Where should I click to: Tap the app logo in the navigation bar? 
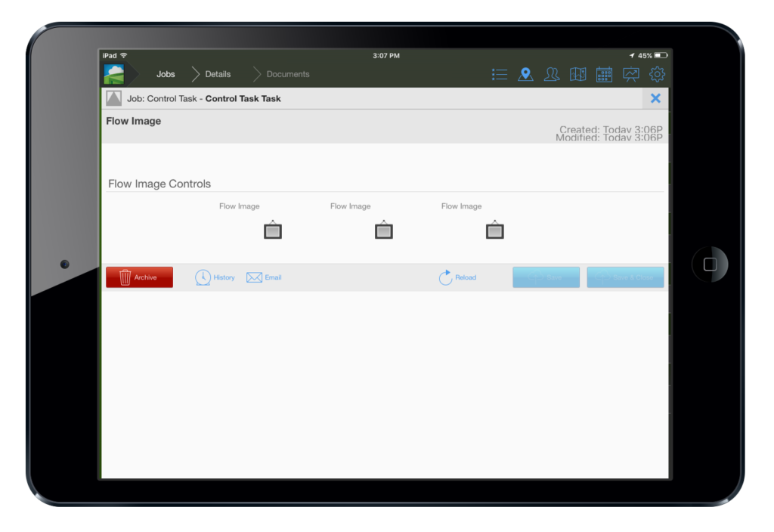(114, 74)
